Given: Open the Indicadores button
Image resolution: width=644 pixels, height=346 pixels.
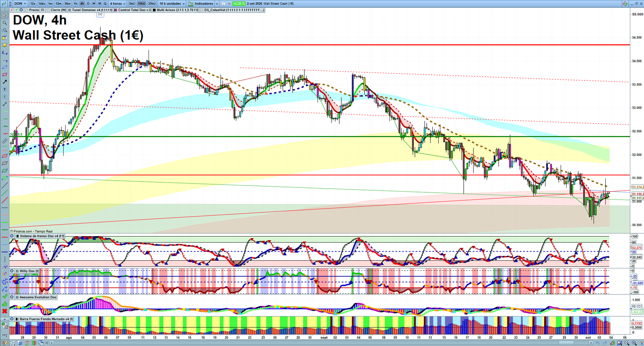Looking at the screenshot, I should (x=201, y=4).
